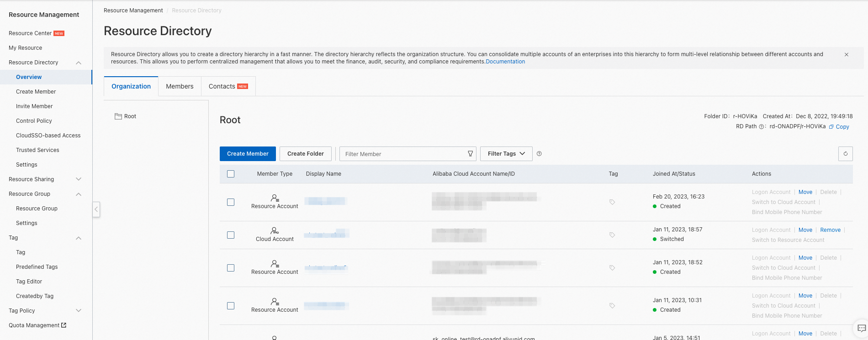
Task: Expand the Resource Sharing sidebar section
Action: (79, 179)
